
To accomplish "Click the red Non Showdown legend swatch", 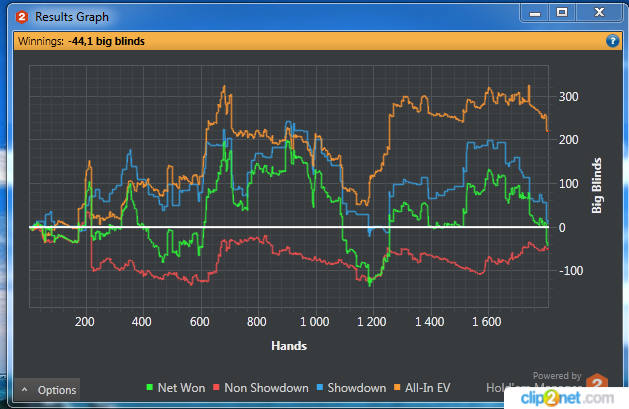I will (216, 387).
